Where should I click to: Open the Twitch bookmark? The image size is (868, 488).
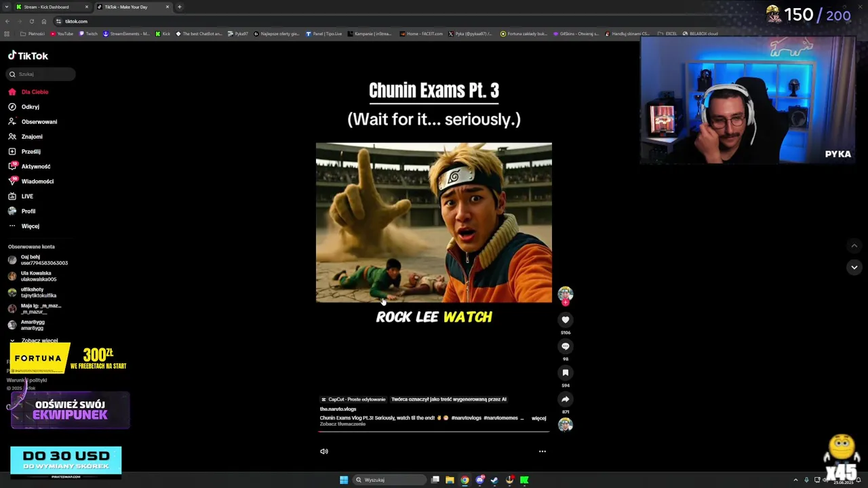pyautogui.click(x=88, y=34)
